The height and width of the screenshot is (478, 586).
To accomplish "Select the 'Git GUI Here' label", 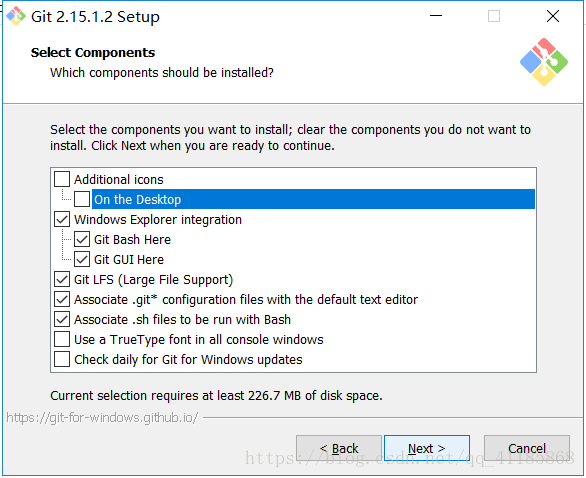I will [x=129, y=260].
